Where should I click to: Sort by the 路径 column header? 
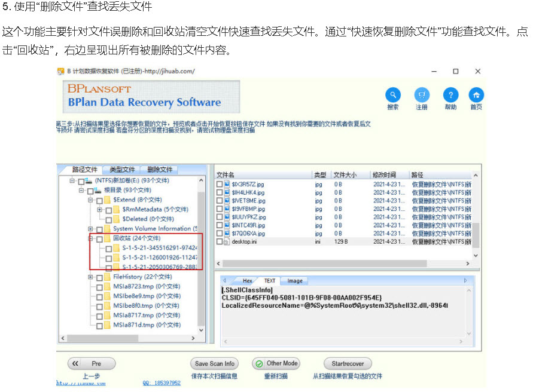tap(440, 175)
